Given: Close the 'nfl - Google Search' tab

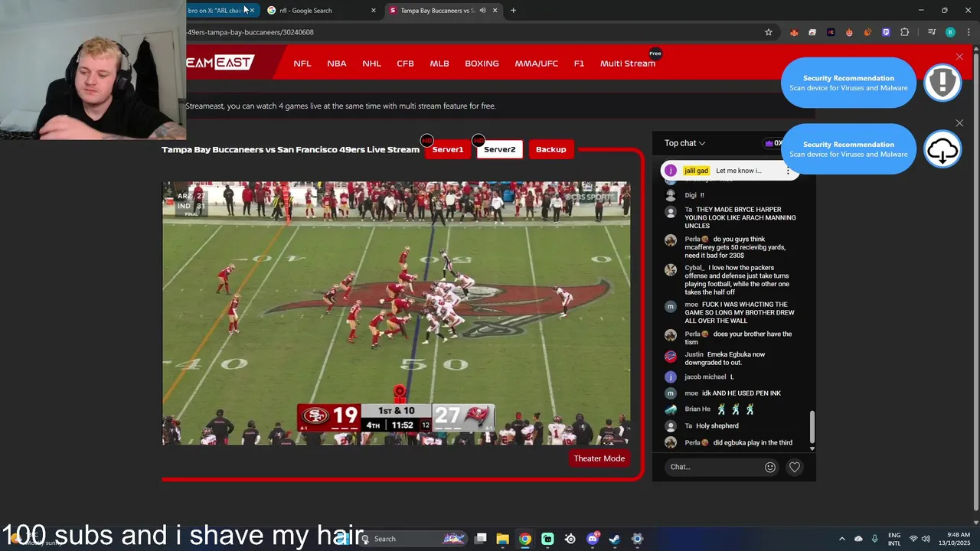Looking at the screenshot, I should coord(374,11).
